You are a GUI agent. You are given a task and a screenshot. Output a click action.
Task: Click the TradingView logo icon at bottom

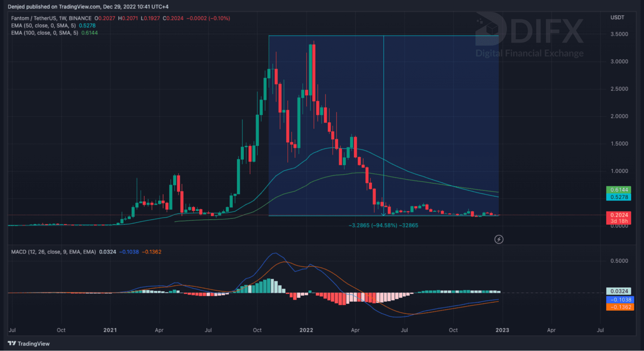[12, 343]
